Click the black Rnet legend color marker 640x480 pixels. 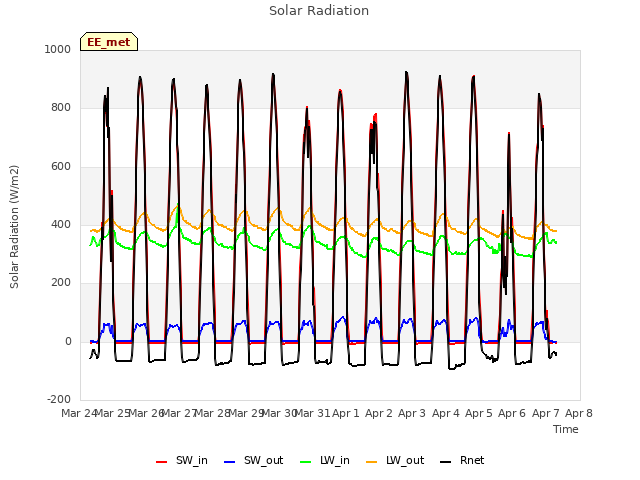pyautogui.click(x=446, y=462)
